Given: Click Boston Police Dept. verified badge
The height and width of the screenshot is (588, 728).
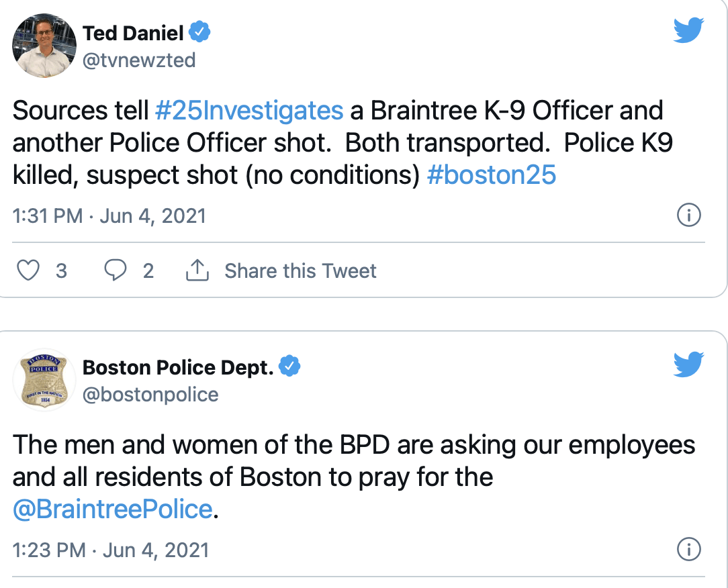Looking at the screenshot, I should (x=289, y=366).
